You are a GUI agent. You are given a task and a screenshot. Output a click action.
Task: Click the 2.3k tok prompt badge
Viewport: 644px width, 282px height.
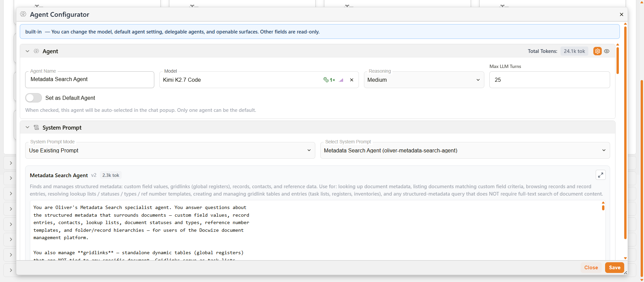click(111, 175)
